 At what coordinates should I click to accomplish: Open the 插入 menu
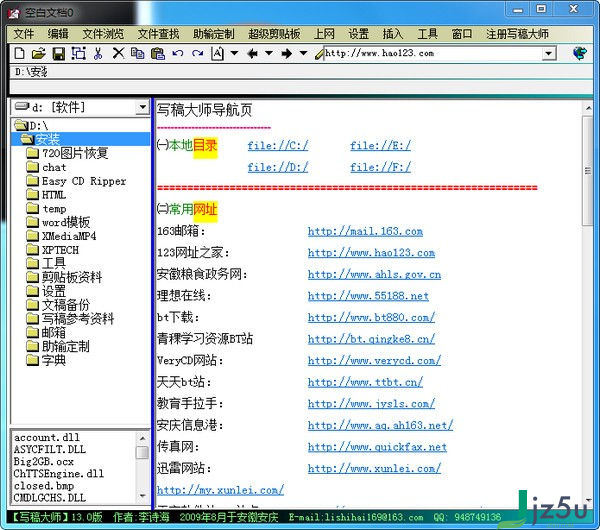pos(393,34)
